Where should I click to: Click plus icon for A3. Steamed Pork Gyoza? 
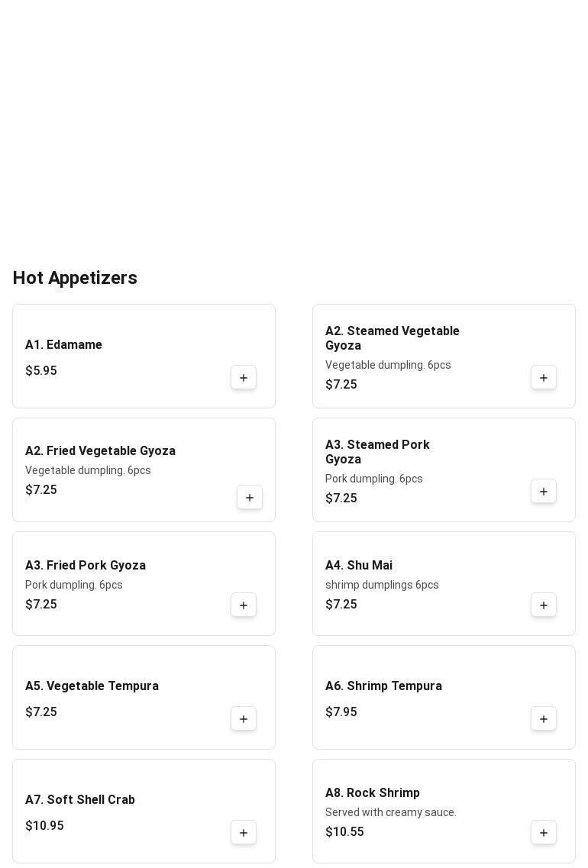click(x=544, y=492)
